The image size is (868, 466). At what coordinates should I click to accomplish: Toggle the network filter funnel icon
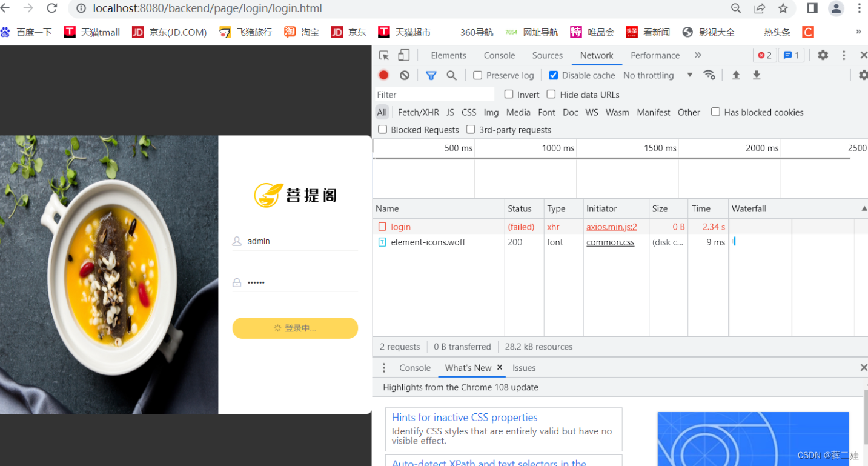[x=431, y=75]
